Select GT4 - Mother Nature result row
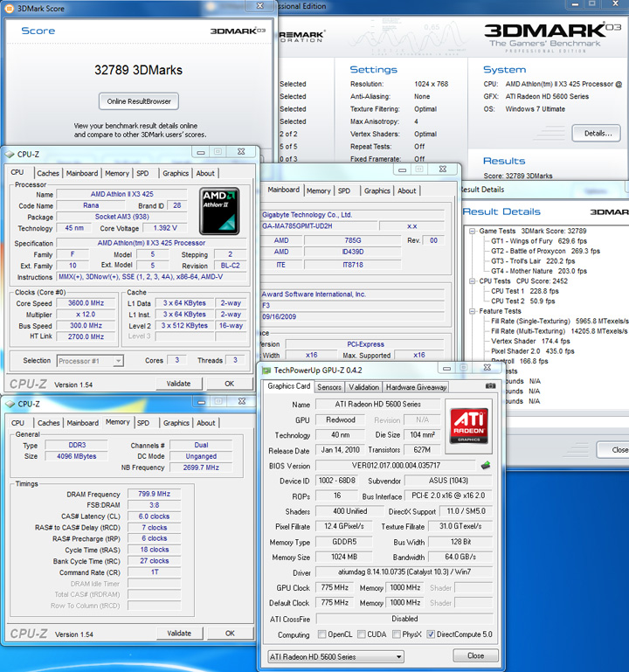The image size is (629, 672). (539, 271)
